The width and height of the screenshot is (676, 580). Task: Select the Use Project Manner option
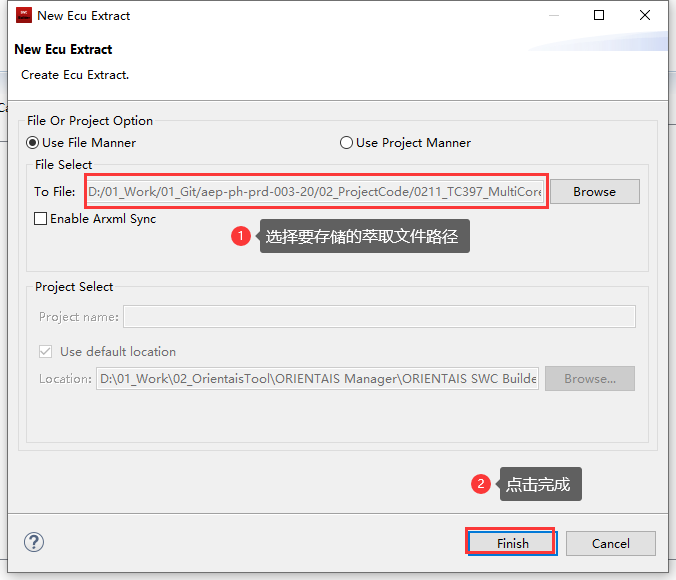(x=347, y=143)
